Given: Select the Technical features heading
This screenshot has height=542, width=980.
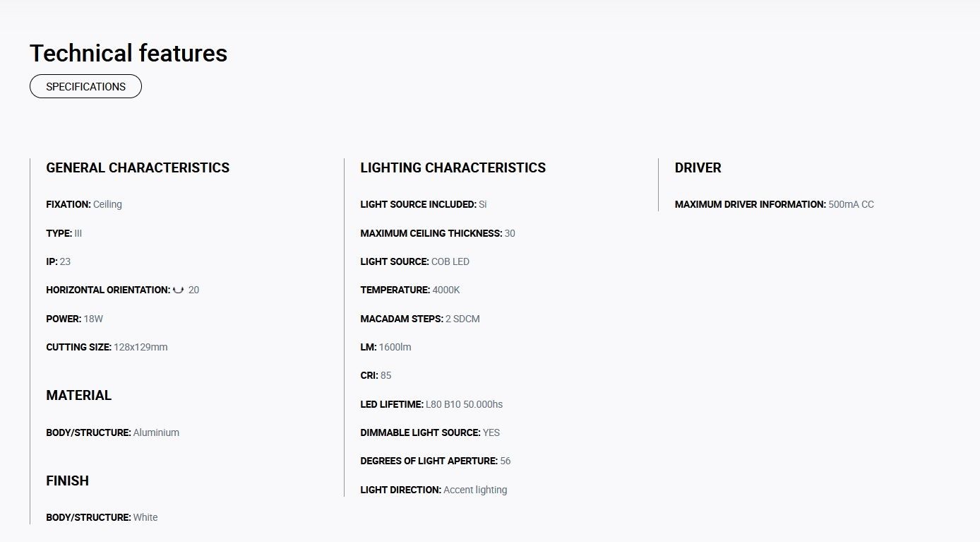Looking at the screenshot, I should click(x=129, y=53).
